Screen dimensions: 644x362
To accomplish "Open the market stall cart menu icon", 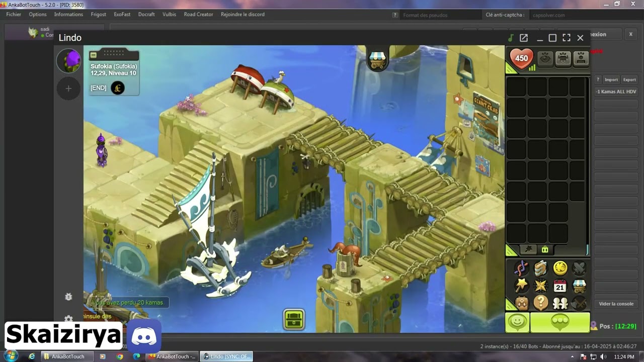I will pyautogui.click(x=579, y=286).
